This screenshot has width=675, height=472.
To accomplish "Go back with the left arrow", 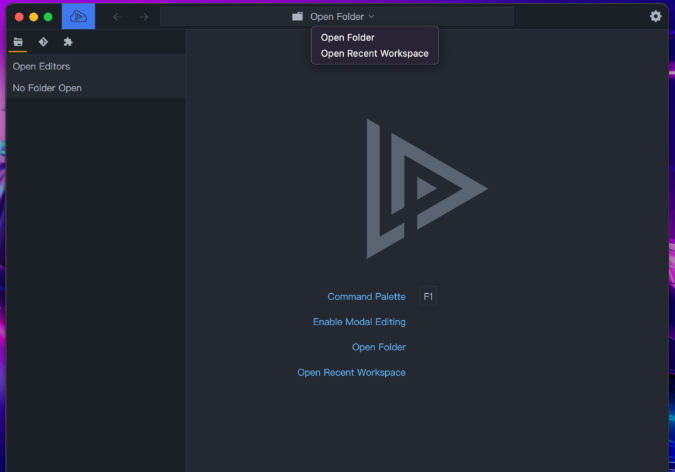I will click(x=118, y=17).
